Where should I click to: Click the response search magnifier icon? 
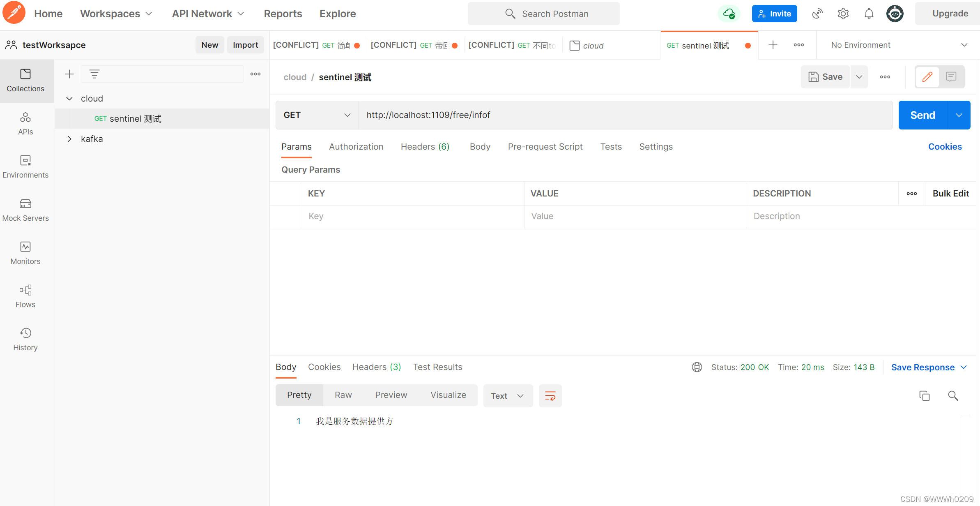[953, 396]
